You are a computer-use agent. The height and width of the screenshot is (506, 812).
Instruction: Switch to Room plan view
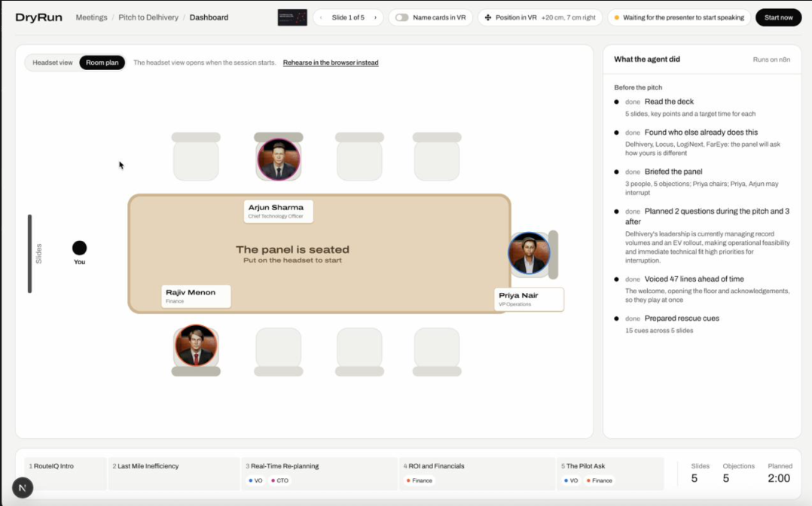[102, 62]
